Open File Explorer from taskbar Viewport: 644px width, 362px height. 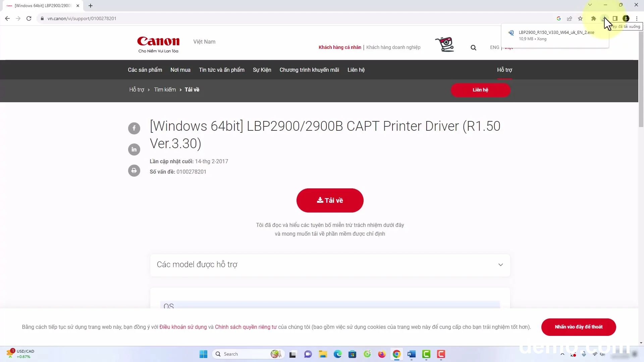point(323,354)
